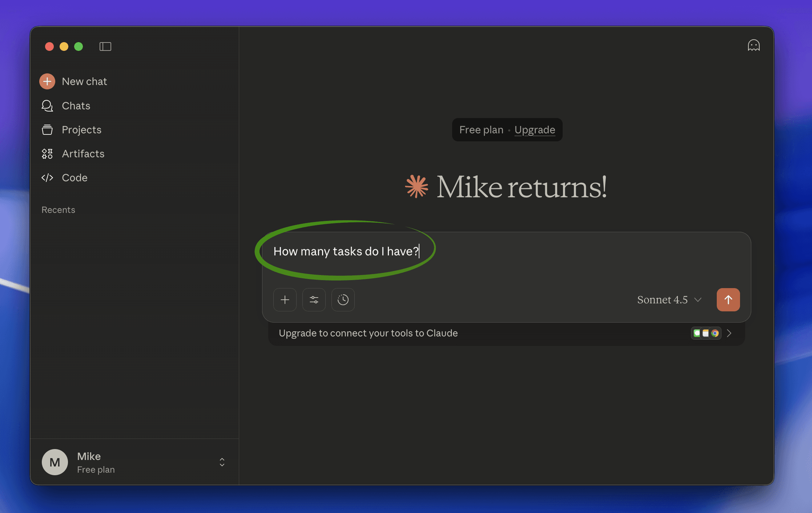
Task: Open the Code section
Action: [75, 178]
